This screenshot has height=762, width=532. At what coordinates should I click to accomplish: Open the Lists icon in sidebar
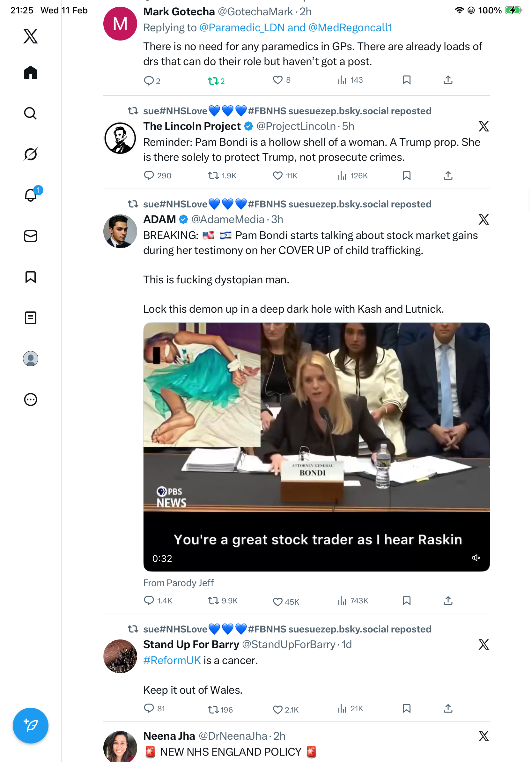coord(31,317)
